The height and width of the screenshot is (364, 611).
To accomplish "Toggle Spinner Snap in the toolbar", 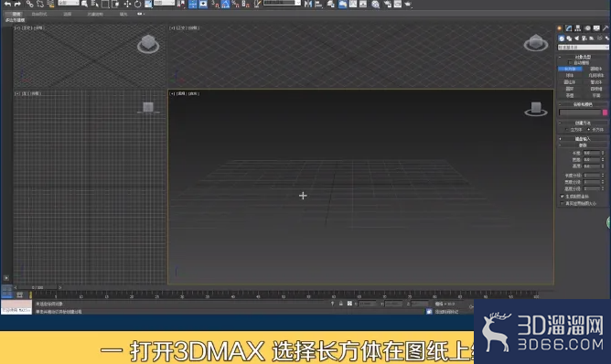I will point(245,4).
